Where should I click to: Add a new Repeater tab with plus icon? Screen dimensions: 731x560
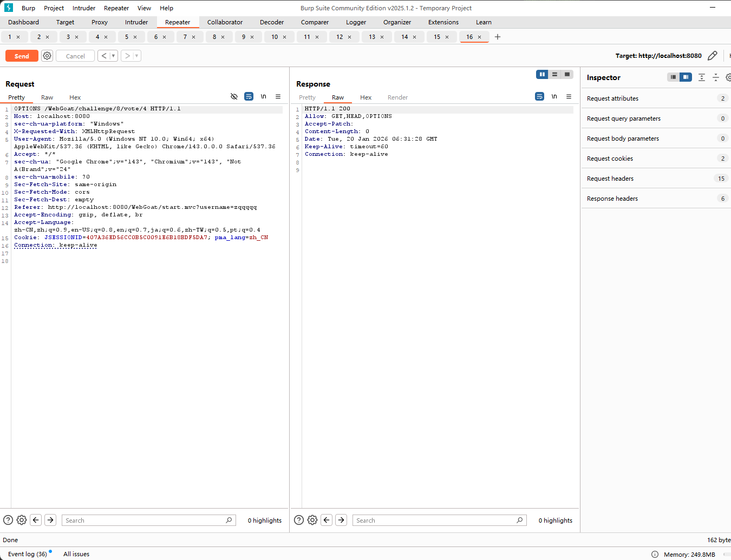tap(498, 37)
